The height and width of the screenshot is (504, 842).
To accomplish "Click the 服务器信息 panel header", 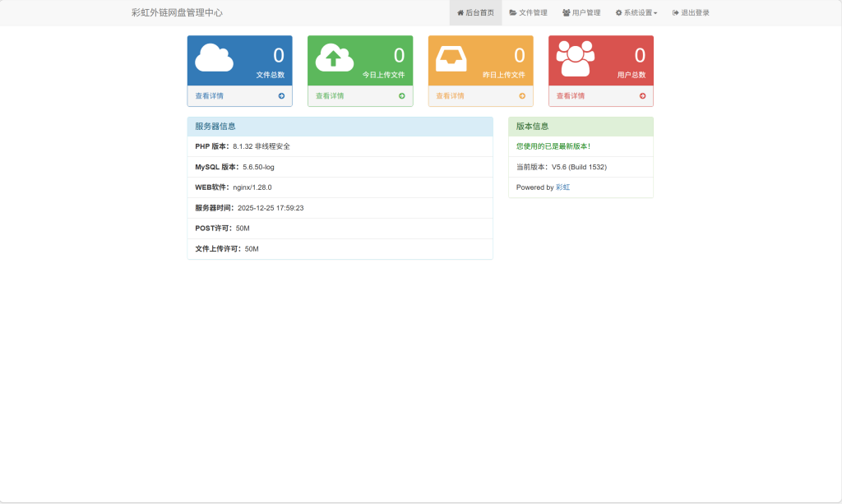I will [340, 127].
